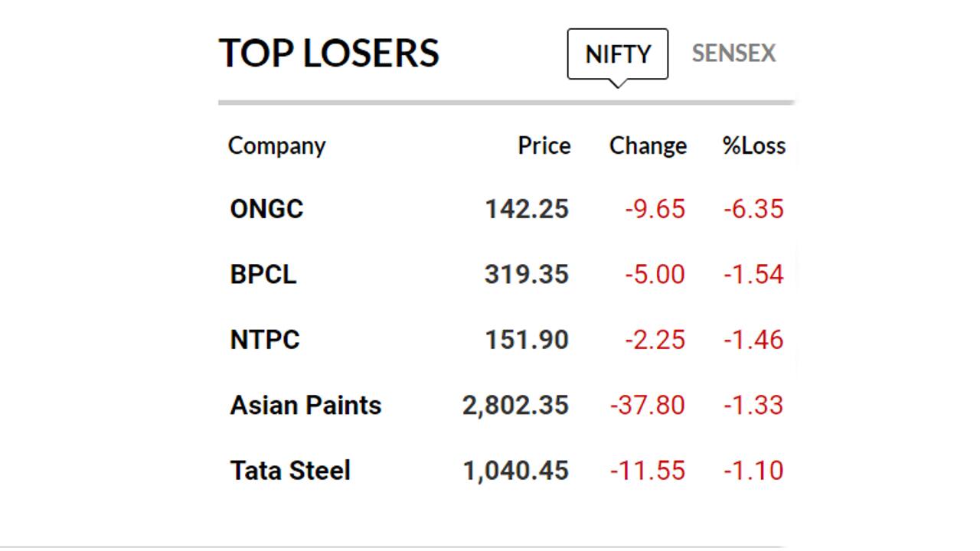
Task: Click Tata Steel price 1,040.45
Action: (515, 470)
